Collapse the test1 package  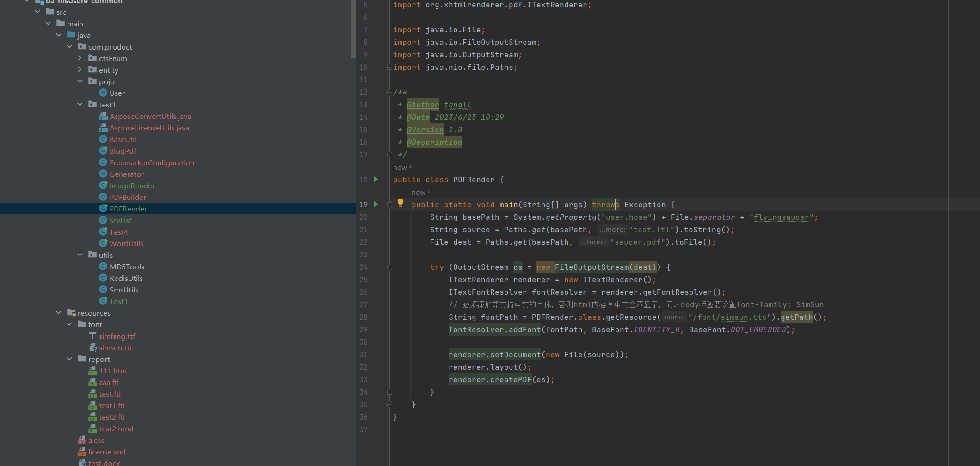pyautogui.click(x=80, y=105)
